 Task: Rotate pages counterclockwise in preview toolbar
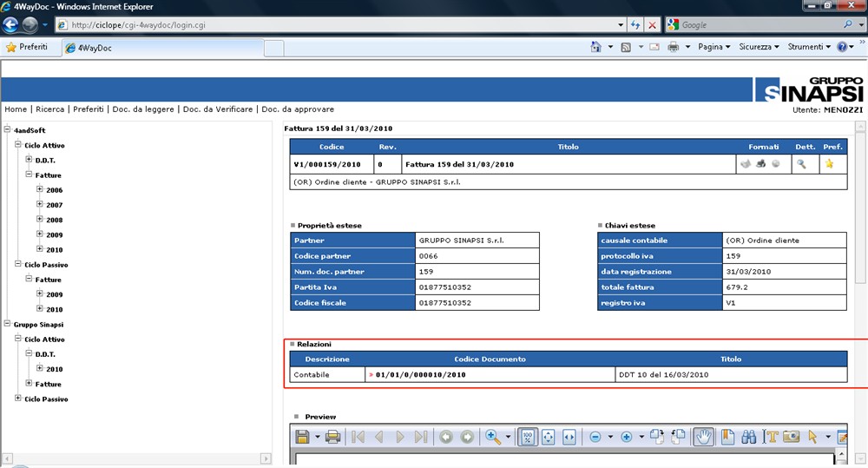[x=678, y=437]
